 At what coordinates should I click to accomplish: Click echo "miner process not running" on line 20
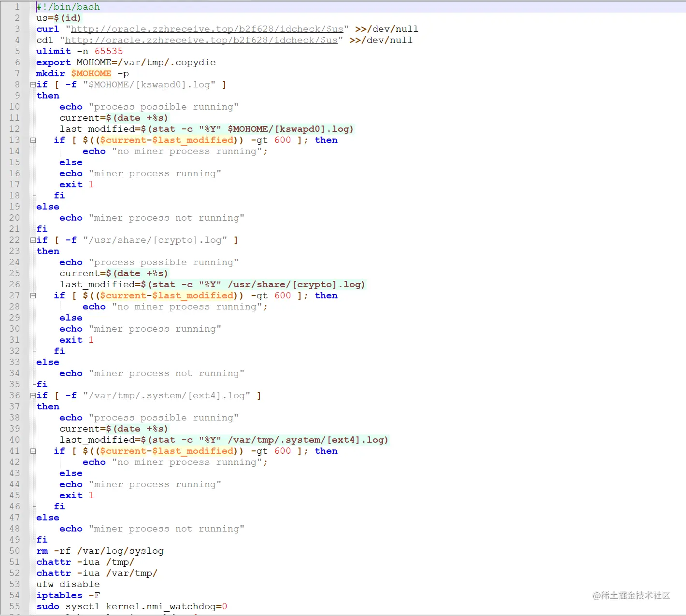(152, 218)
